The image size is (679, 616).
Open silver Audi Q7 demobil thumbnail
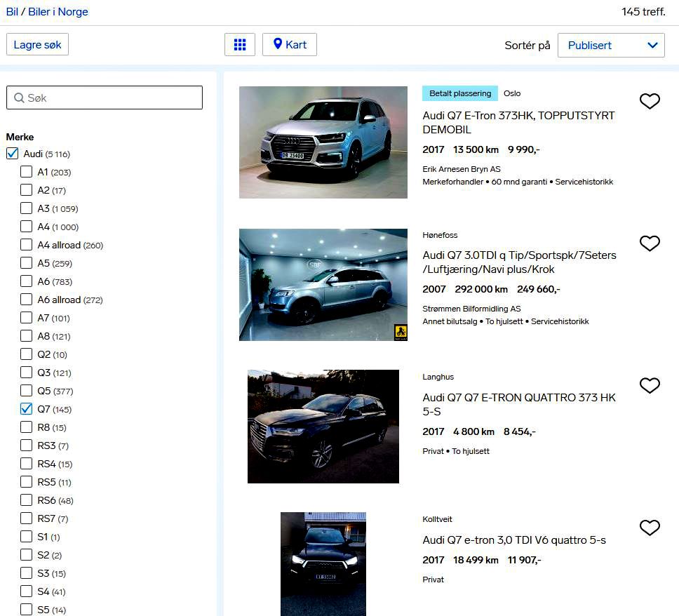click(x=323, y=142)
